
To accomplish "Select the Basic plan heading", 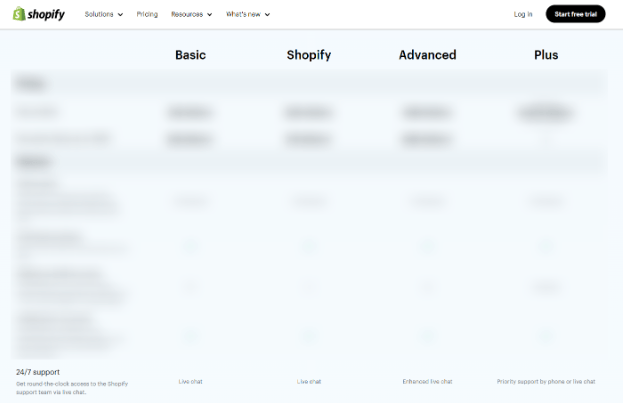I will (190, 55).
